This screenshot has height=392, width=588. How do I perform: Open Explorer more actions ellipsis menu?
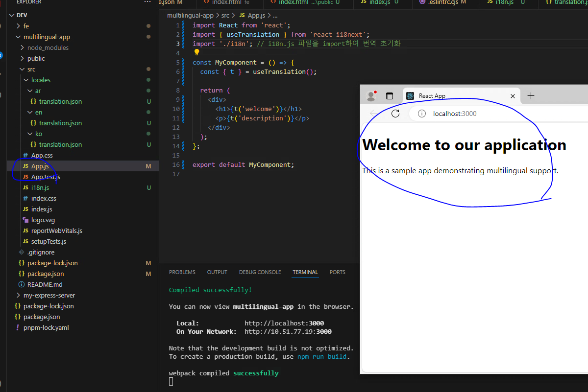(x=147, y=2)
